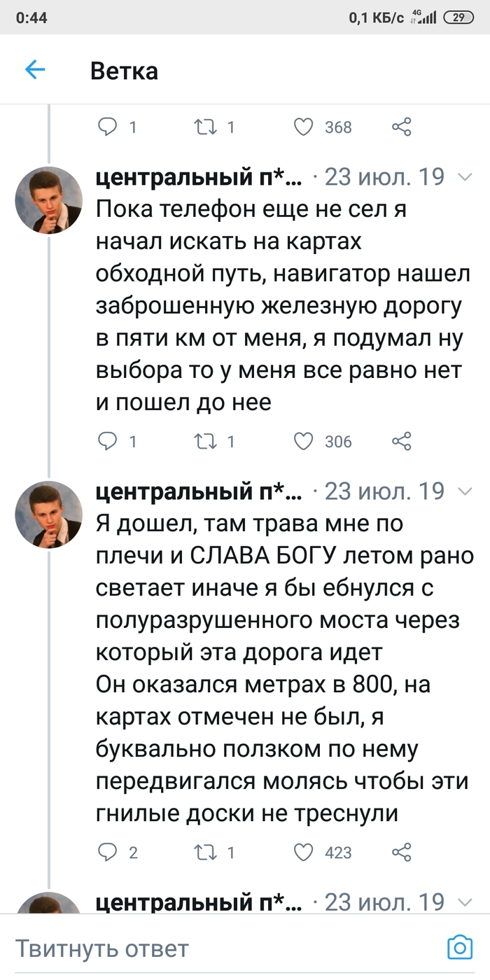Share the tweet with 423 likes

tap(401, 852)
